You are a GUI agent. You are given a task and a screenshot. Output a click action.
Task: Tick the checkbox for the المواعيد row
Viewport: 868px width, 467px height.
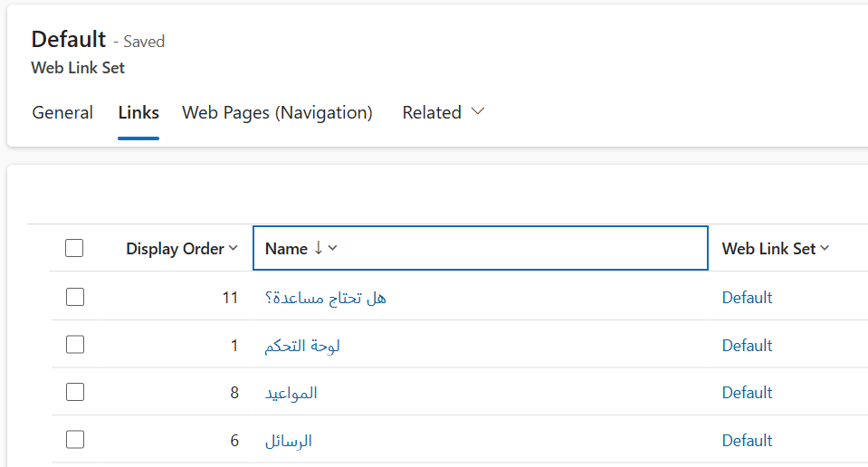[75, 392]
